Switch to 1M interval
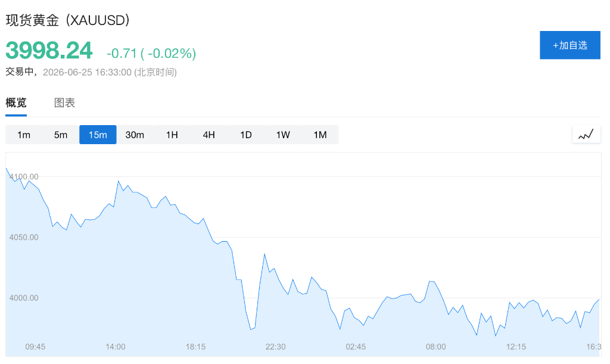 coord(320,135)
